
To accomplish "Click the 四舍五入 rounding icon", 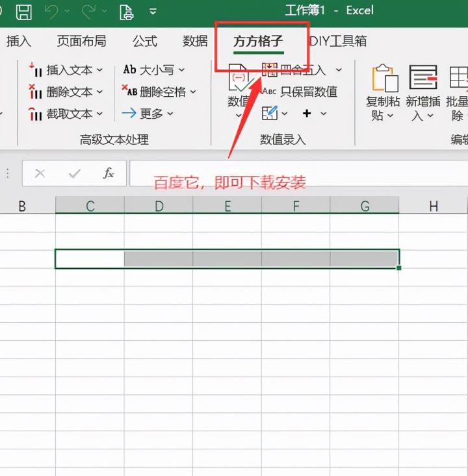I will 269,70.
